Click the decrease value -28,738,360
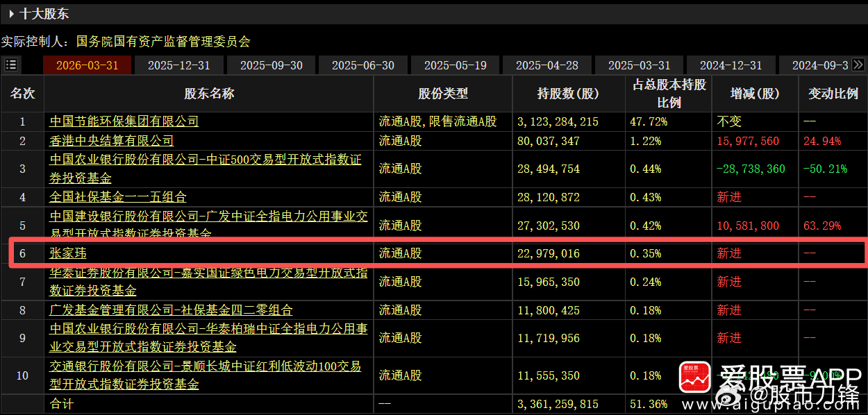 (x=751, y=169)
